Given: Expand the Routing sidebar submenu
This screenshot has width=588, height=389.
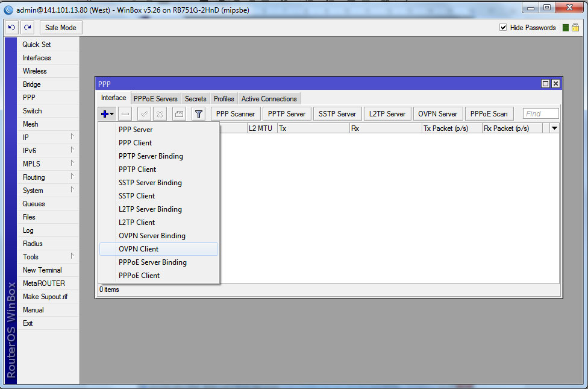Looking at the screenshot, I should (x=49, y=177).
